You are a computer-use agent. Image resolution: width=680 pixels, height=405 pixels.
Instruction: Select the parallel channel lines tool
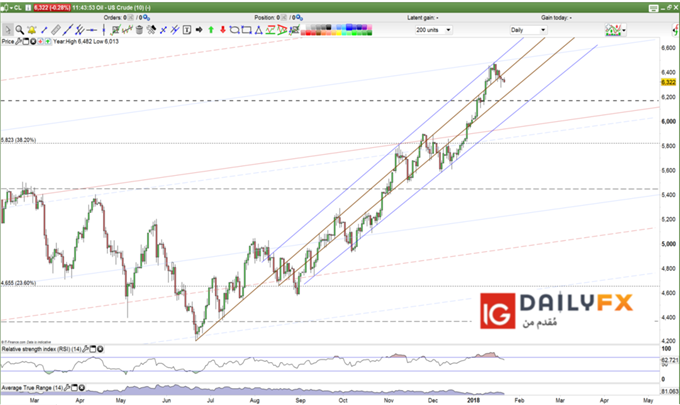[x=79, y=30]
